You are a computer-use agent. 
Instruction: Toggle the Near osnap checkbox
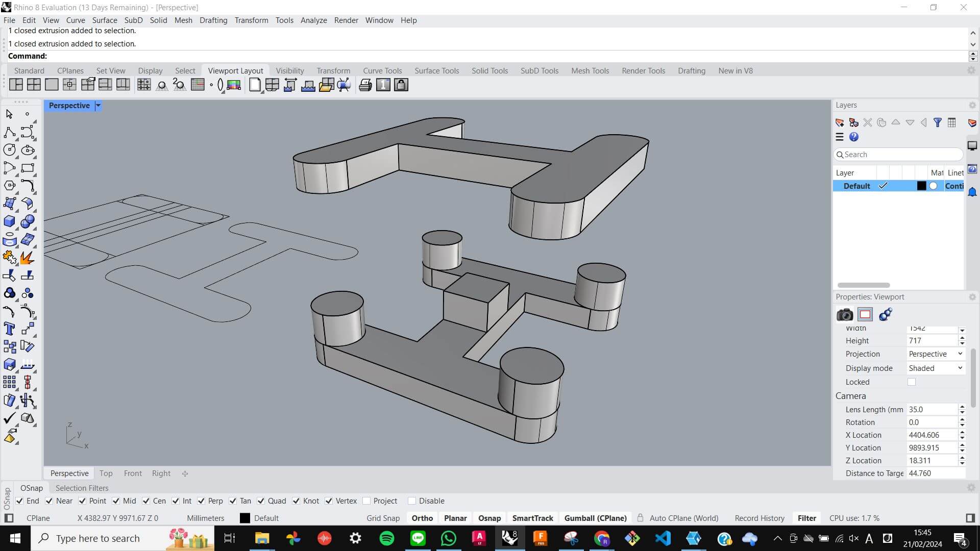tap(49, 501)
